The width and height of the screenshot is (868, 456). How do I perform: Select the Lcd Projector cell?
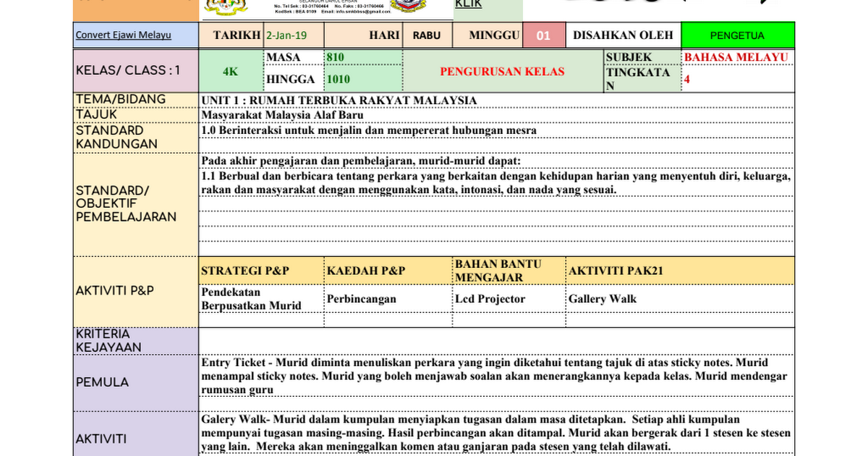coord(509,298)
